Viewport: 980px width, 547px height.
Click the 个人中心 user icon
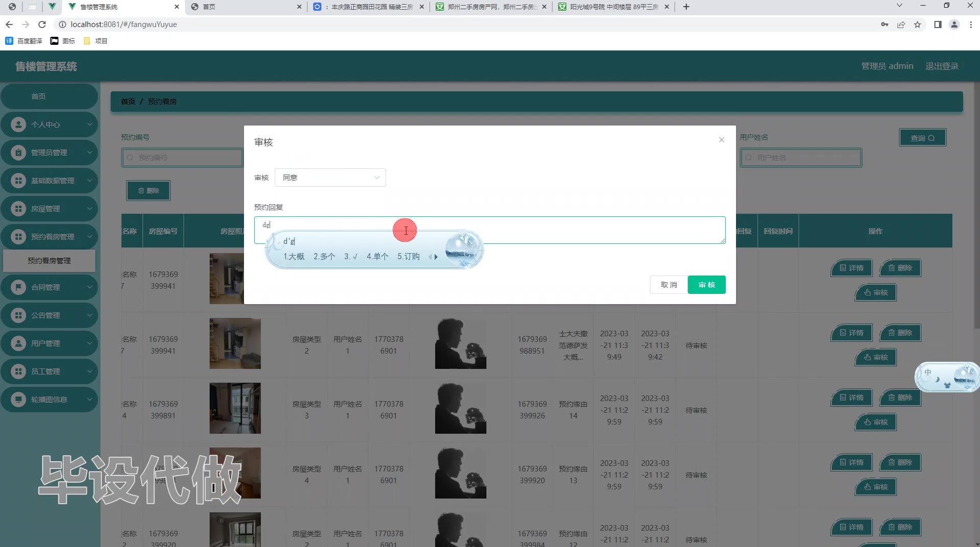[x=18, y=125]
